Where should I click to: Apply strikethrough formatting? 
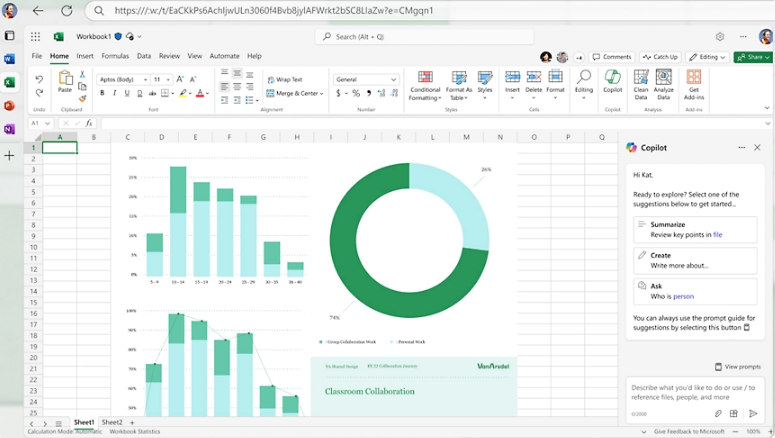[152, 93]
